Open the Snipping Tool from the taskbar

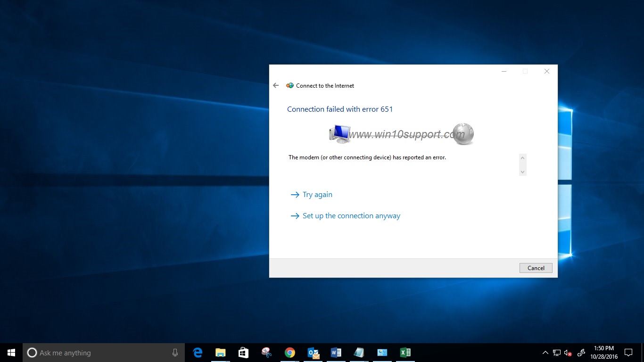[x=266, y=353]
